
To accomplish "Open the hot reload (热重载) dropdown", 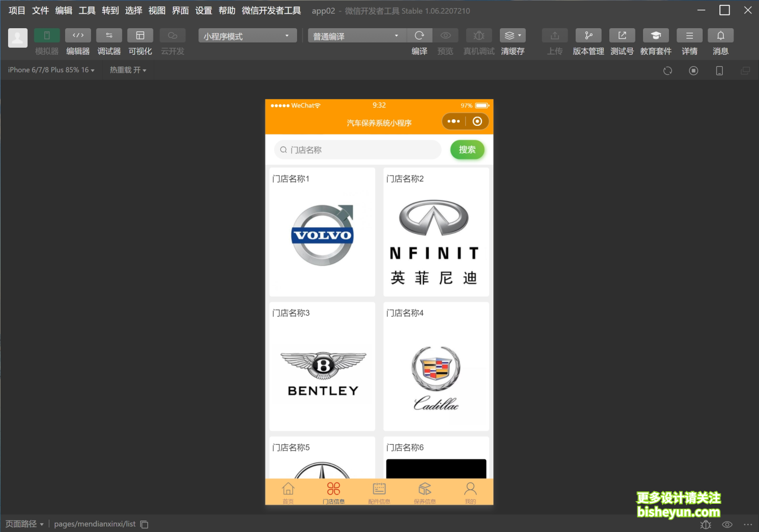I will pyautogui.click(x=128, y=70).
